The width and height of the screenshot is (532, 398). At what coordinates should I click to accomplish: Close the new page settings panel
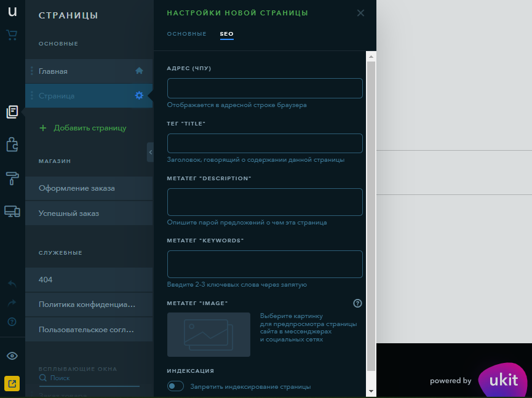[x=360, y=13]
